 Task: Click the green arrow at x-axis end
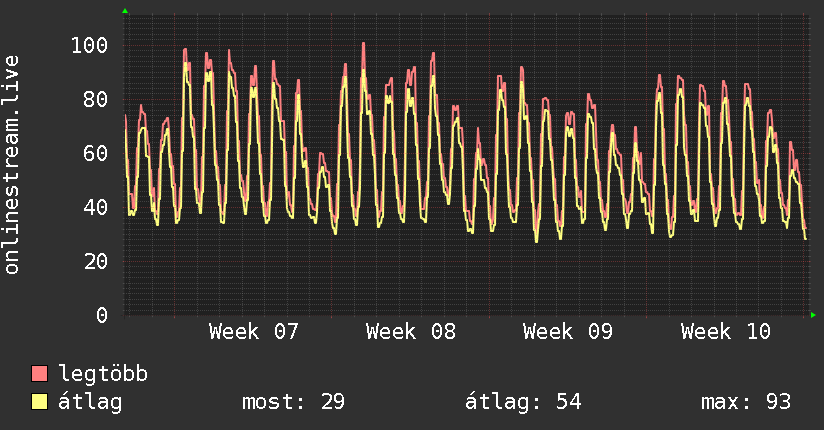(x=813, y=315)
